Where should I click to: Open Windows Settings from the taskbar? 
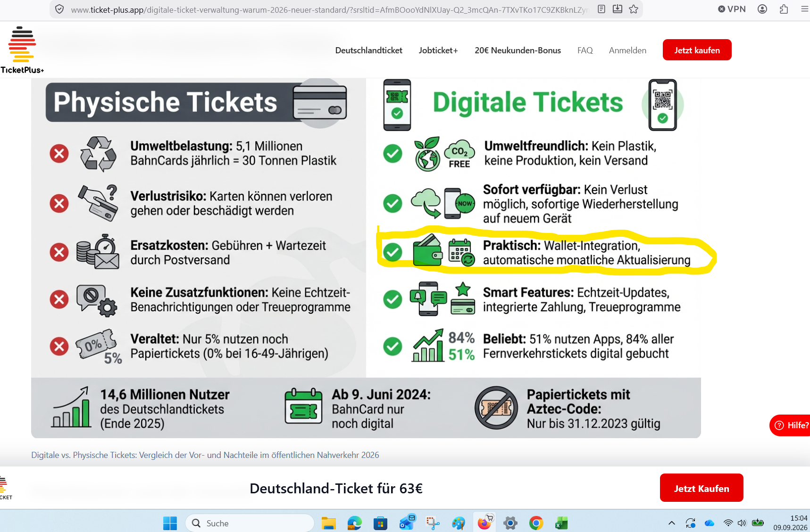[510, 523]
